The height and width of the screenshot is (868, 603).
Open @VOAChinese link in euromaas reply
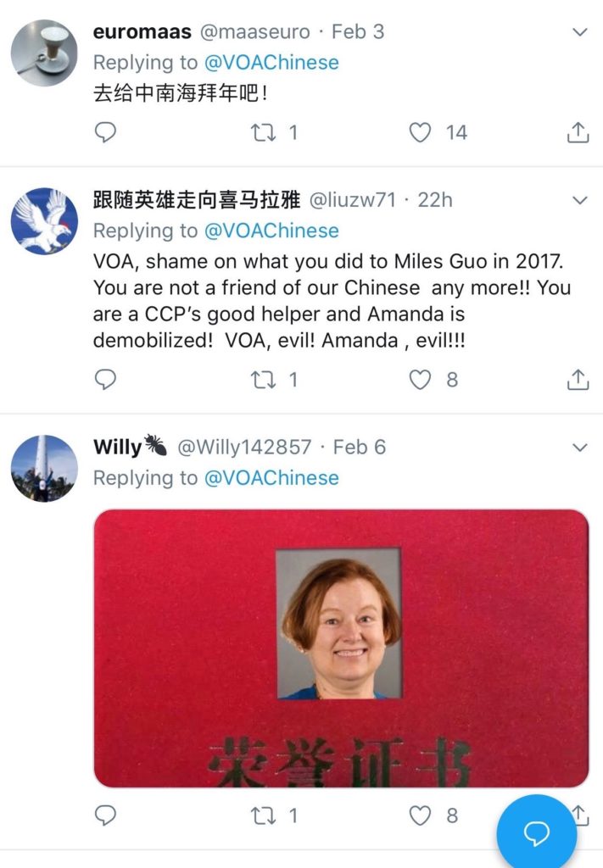[x=271, y=63]
